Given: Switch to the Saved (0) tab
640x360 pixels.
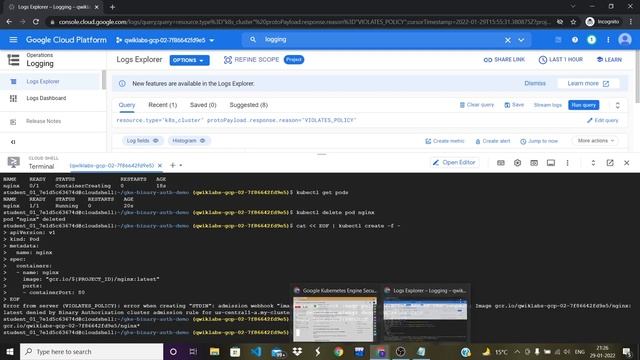Looking at the screenshot, I should tap(203, 105).
